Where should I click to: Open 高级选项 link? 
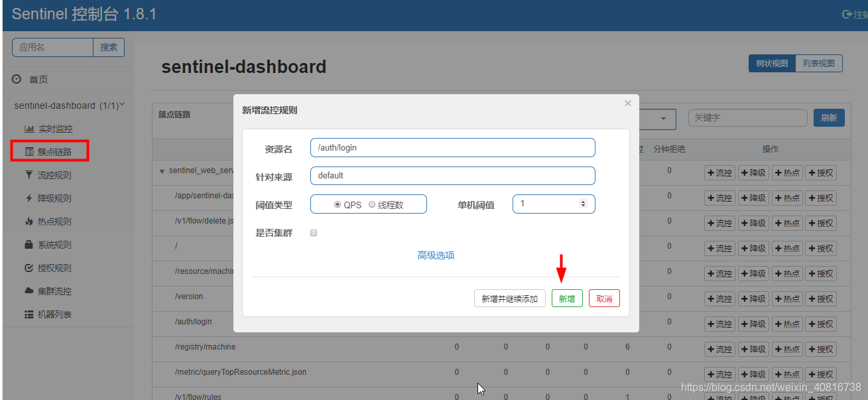436,255
